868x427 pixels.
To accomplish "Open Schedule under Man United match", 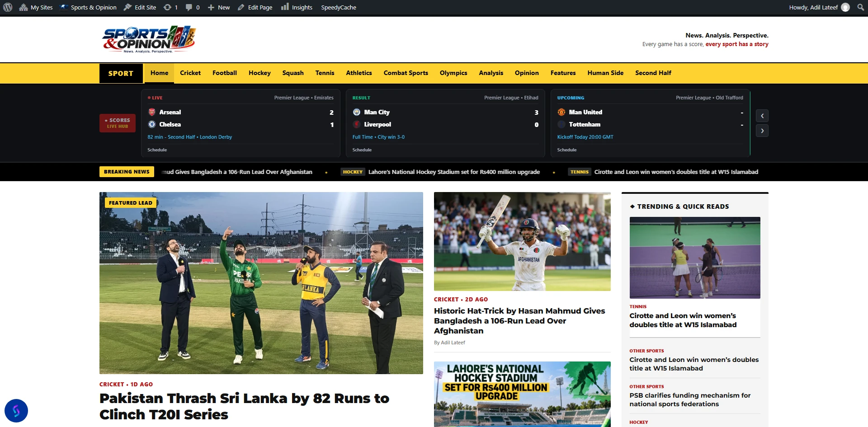I will 567,150.
